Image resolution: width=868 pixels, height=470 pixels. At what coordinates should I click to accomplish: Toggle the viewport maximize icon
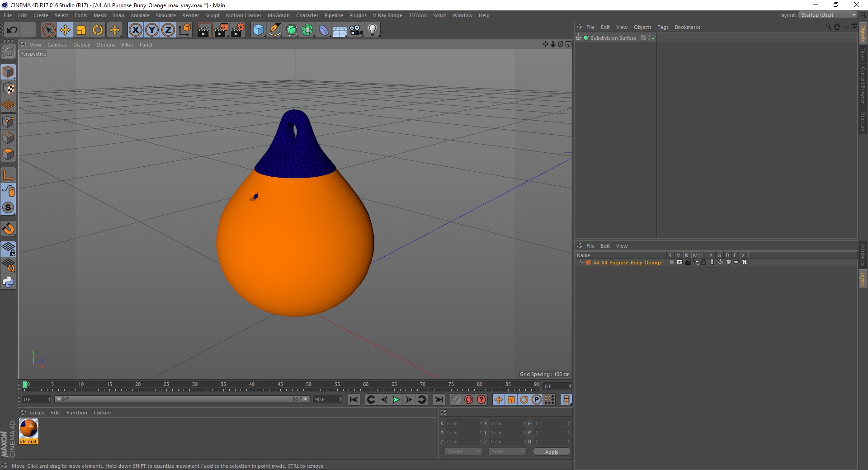568,44
